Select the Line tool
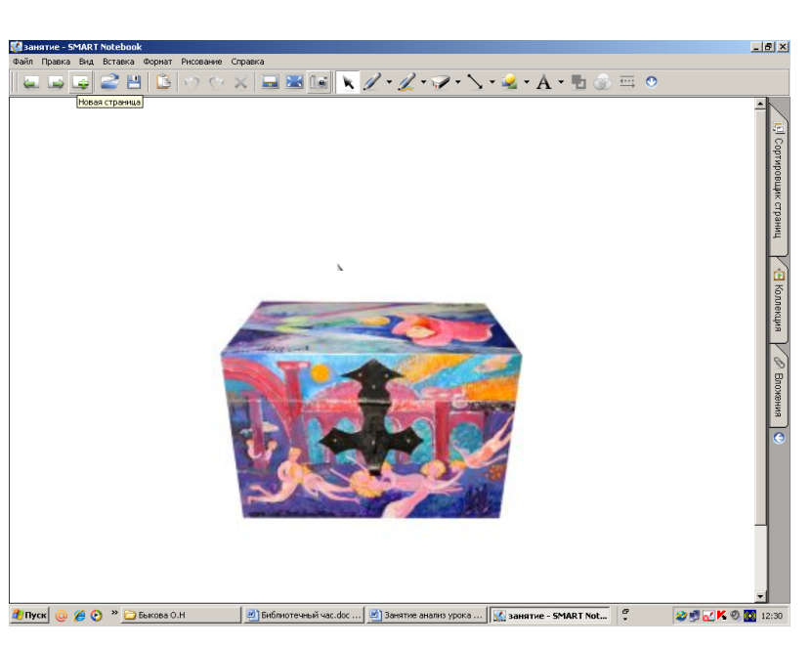The image size is (812, 648). pyautogui.click(x=476, y=82)
